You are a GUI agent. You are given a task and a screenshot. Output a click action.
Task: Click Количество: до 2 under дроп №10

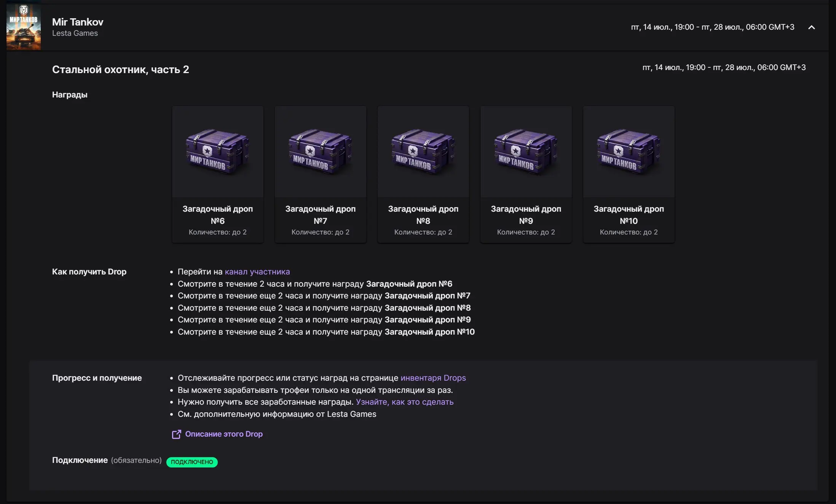pos(629,232)
